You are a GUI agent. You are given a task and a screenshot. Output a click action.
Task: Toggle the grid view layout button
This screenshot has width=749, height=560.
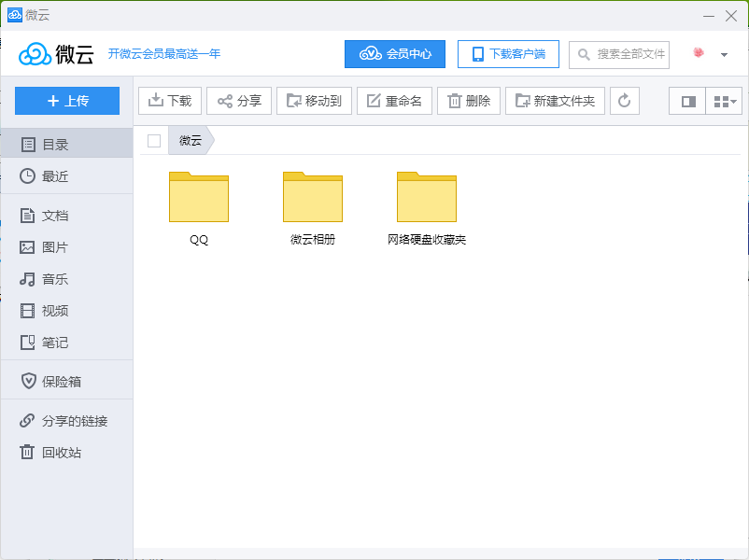pyautogui.click(x=718, y=100)
